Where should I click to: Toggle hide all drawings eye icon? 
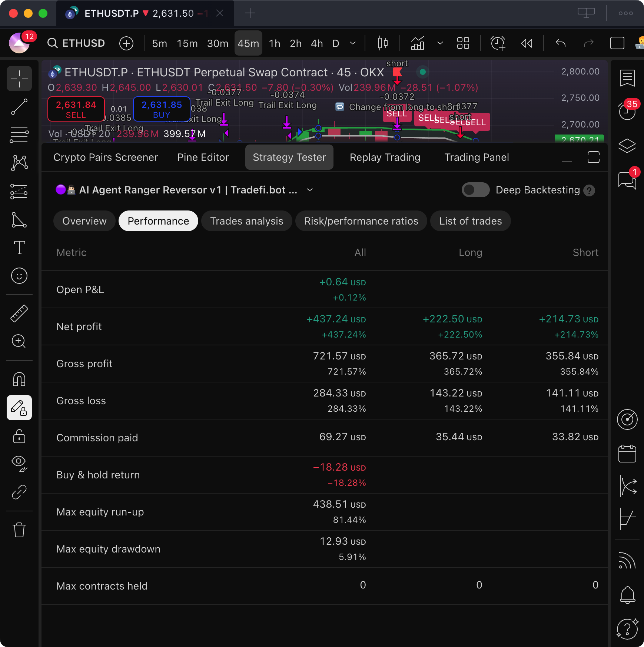[19, 463]
